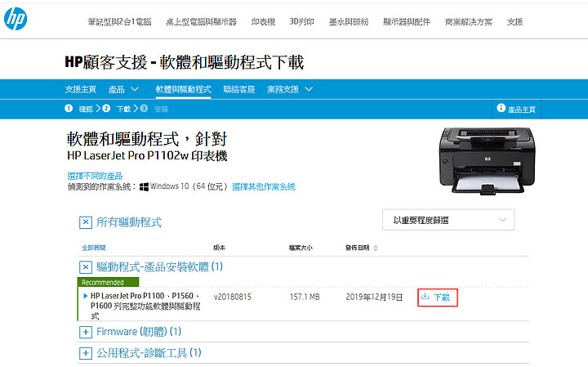Open 以重要程度篩選 dropdown
This screenshot has height=367, width=588.
pyautogui.click(x=448, y=220)
